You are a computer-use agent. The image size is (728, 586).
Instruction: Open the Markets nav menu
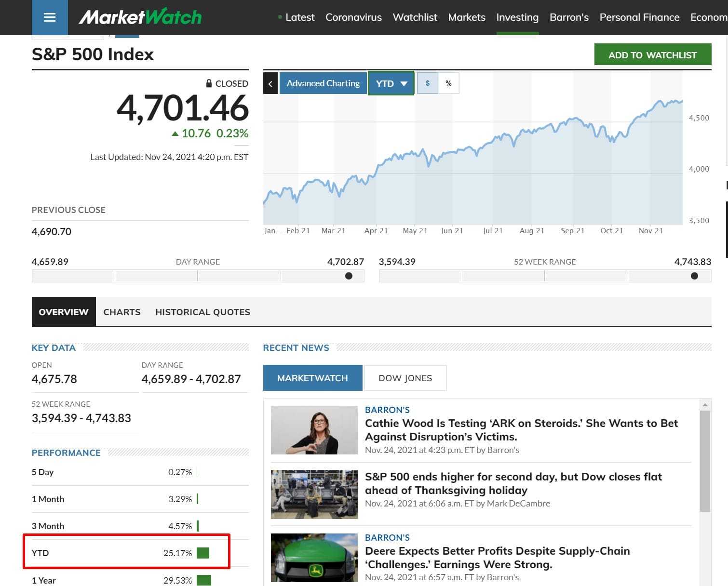click(466, 17)
